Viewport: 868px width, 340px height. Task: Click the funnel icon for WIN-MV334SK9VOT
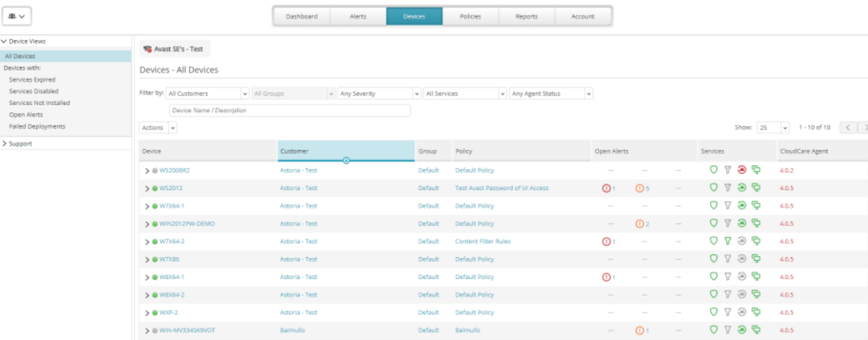coord(727,330)
